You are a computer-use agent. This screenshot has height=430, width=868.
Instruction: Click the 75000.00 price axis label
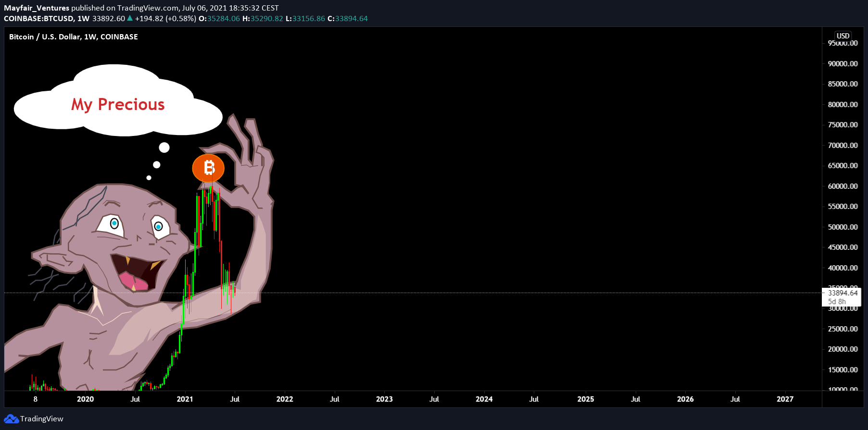click(843, 124)
